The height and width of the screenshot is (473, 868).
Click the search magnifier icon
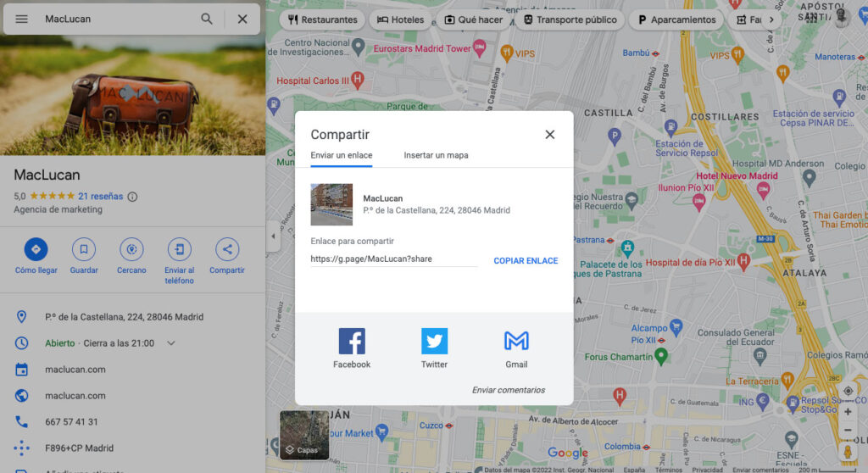click(207, 19)
